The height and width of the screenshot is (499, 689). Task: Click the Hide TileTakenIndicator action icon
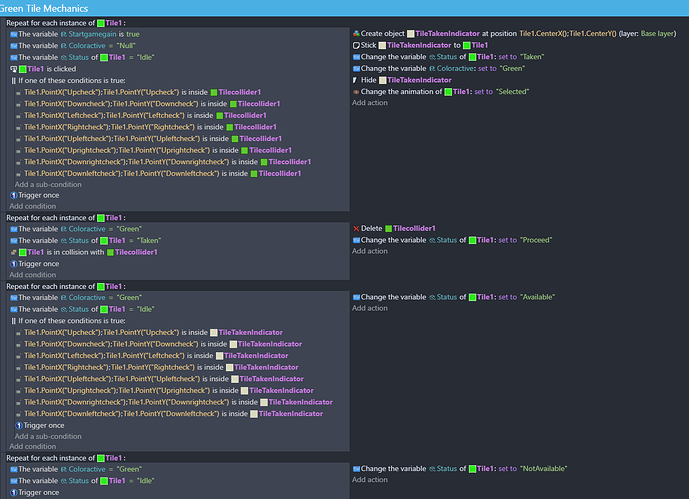[x=355, y=80]
